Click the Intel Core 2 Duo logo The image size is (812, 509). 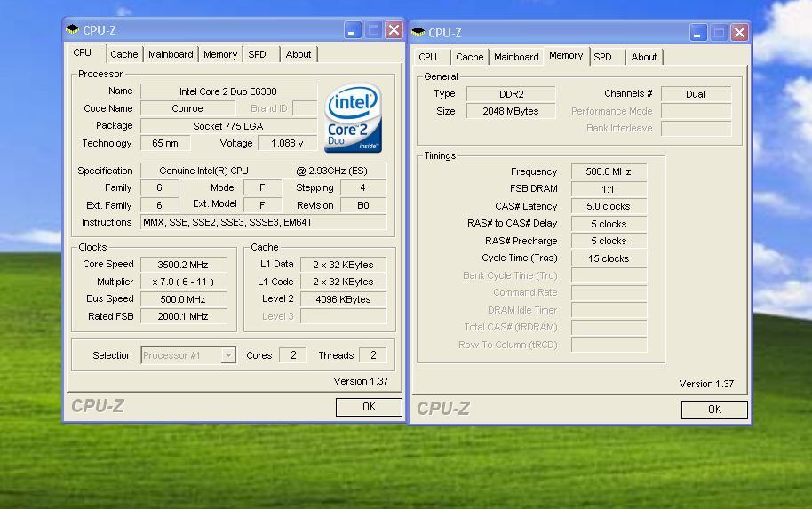tap(354, 118)
